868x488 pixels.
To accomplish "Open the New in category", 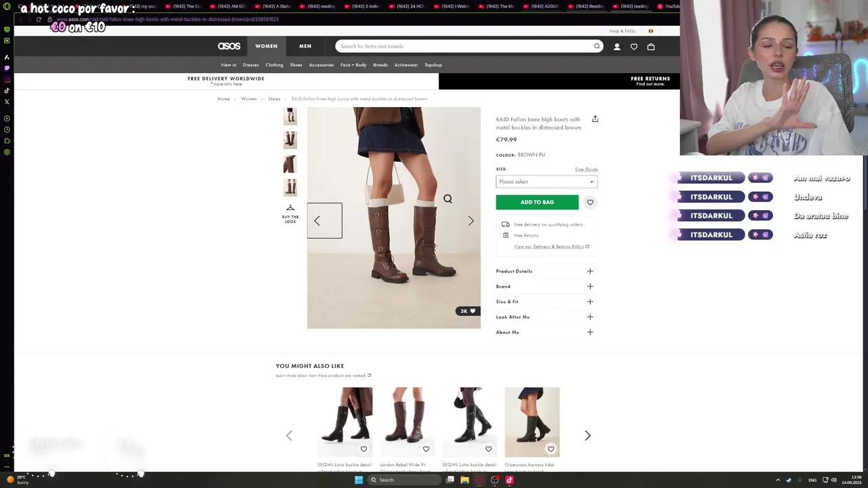I will coord(229,65).
